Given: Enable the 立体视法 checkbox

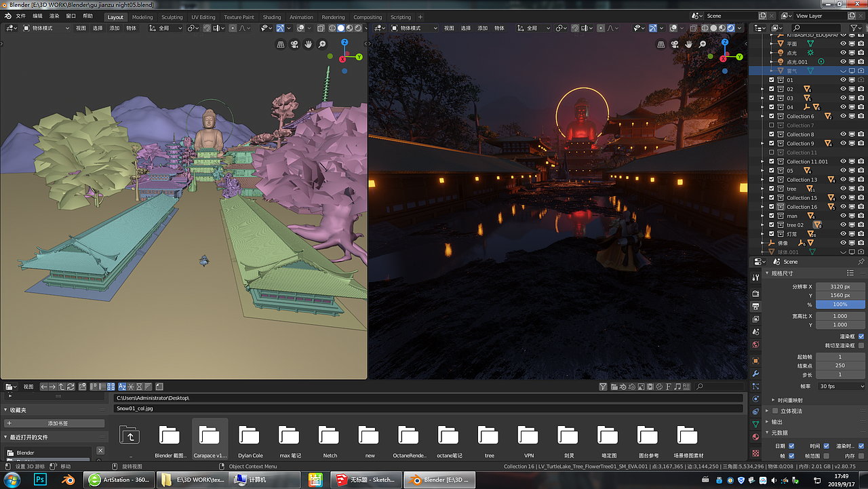Looking at the screenshot, I should pos(775,411).
